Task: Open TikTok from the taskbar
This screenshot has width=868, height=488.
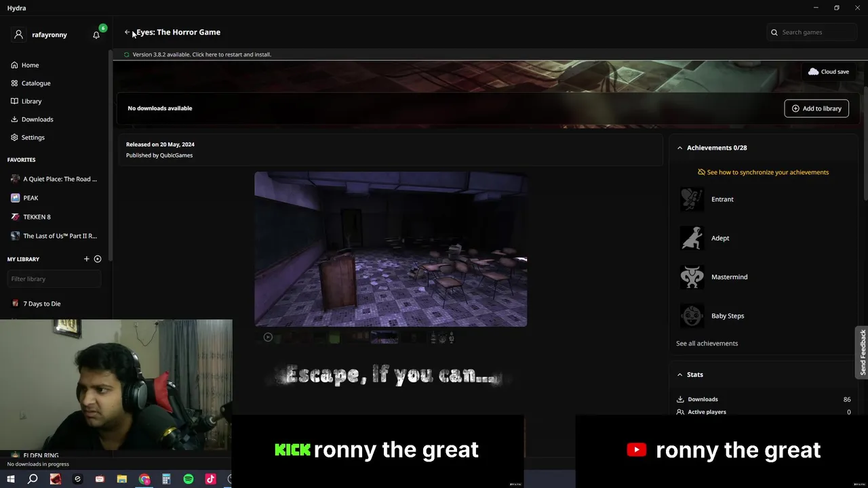Action: click(210, 479)
